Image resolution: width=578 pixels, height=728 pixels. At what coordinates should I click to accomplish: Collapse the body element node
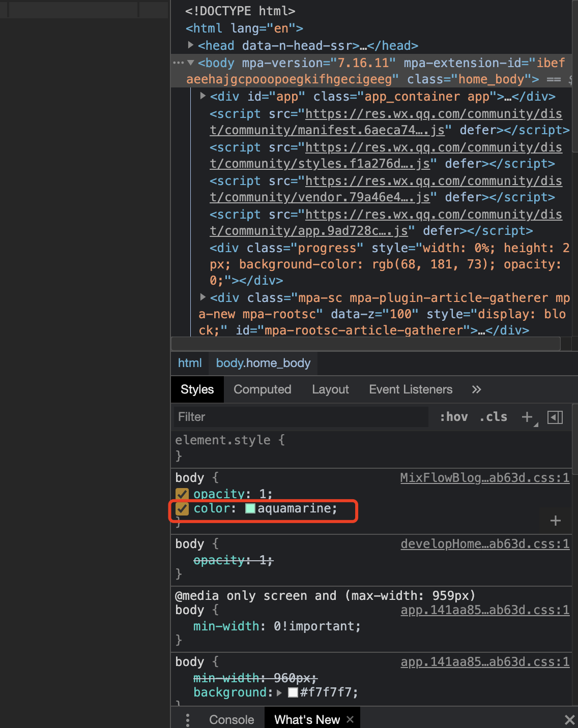pyautogui.click(x=191, y=63)
